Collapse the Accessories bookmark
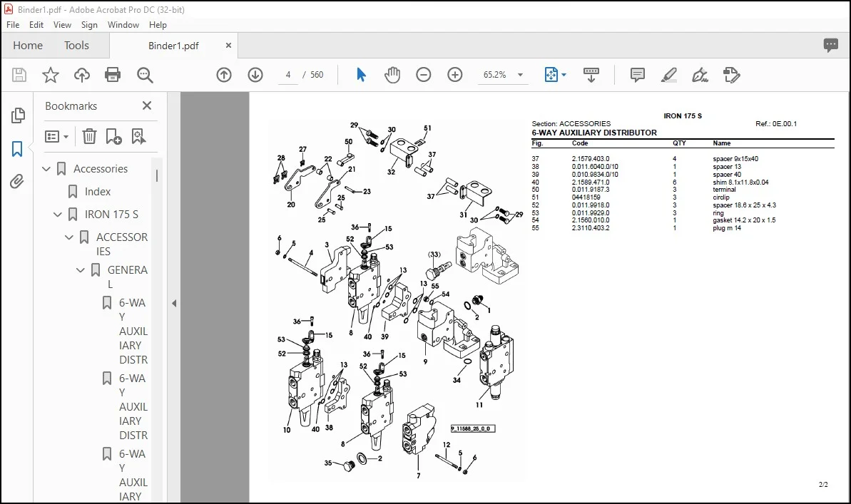This screenshot has height=504, width=851. [x=46, y=169]
